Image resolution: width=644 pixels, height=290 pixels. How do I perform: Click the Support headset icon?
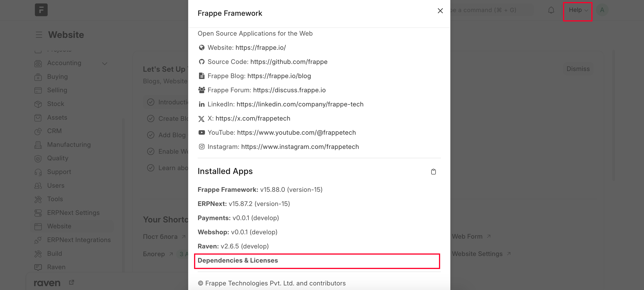pyautogui.click(x=38, y=172)
